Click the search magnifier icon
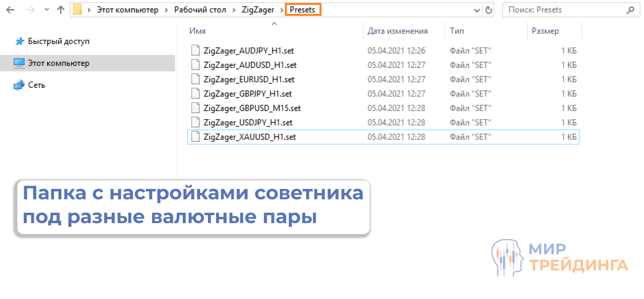Viewport: 644px width, 299px height. click(x=630, y=9)
